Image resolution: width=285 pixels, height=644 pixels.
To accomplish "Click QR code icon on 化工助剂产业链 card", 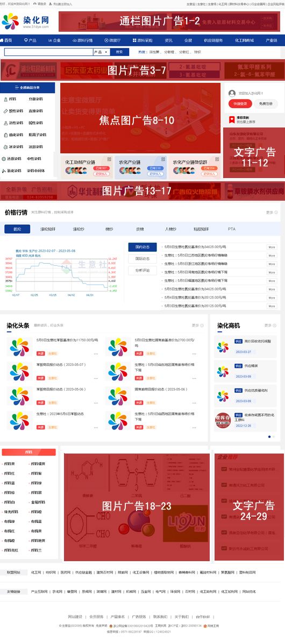I will (109, 159).
